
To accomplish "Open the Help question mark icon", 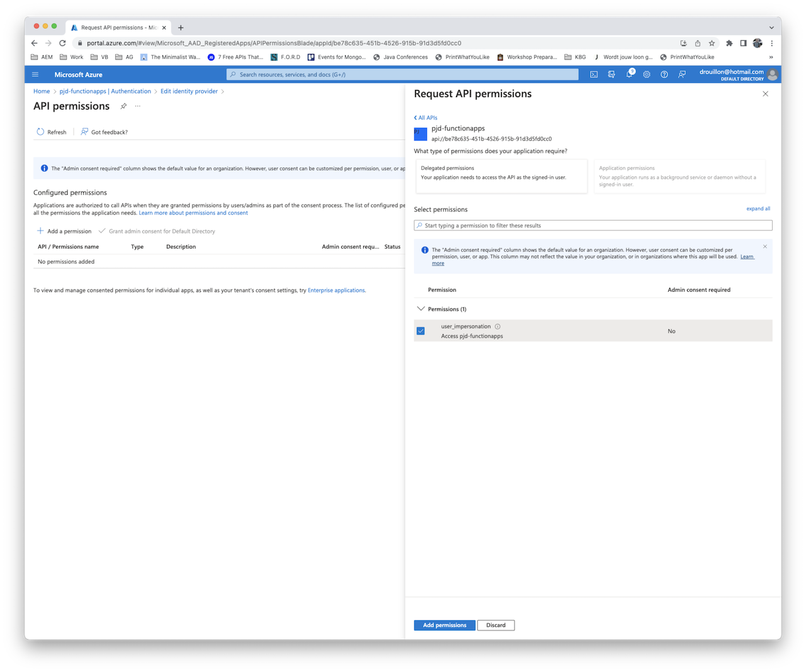I will click(x=664, y=74).
